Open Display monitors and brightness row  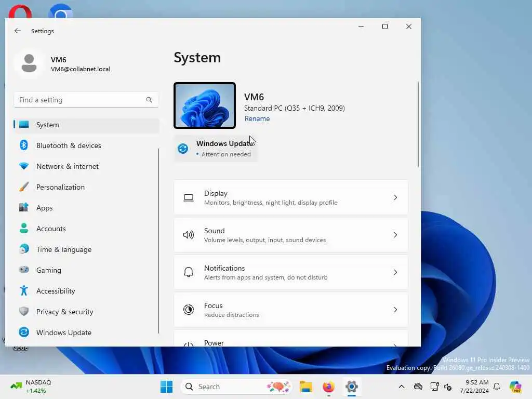(291, 197)
